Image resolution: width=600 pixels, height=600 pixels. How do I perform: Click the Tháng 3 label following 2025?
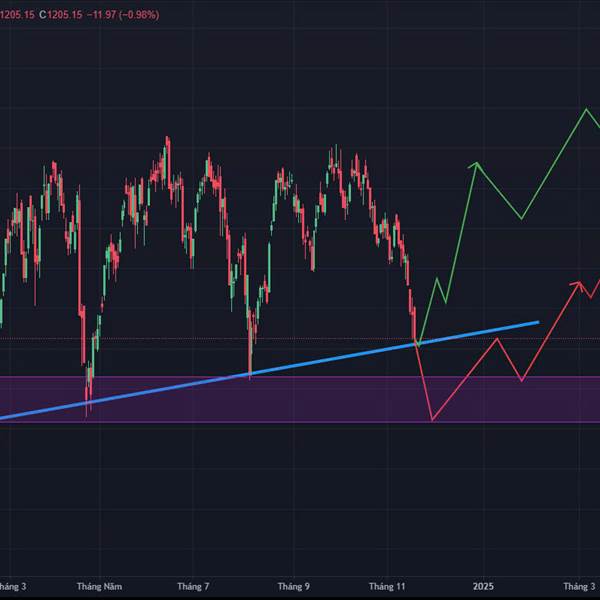tap(579, 586)
